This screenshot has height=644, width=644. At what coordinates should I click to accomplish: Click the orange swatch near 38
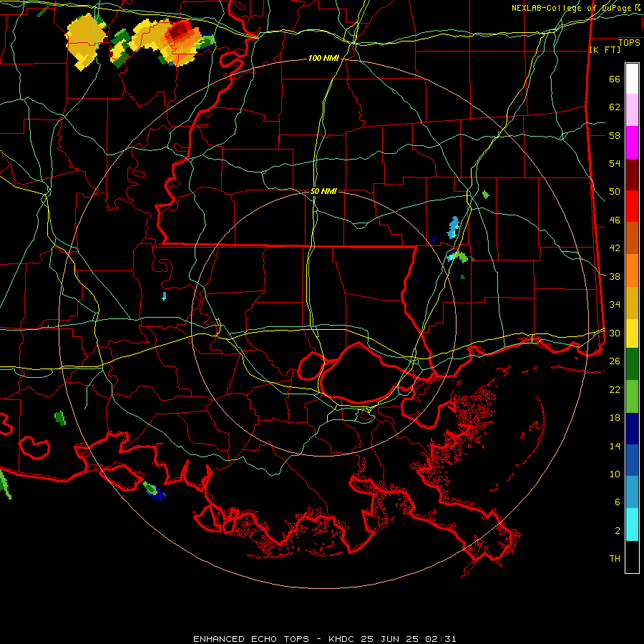pyautogui.click(x=632, y=270)
